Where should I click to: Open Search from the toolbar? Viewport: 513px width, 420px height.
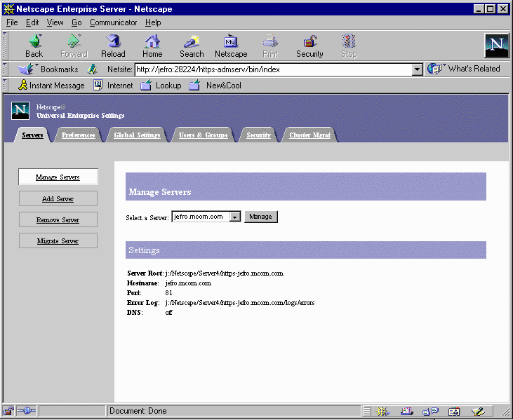point(192,46)
